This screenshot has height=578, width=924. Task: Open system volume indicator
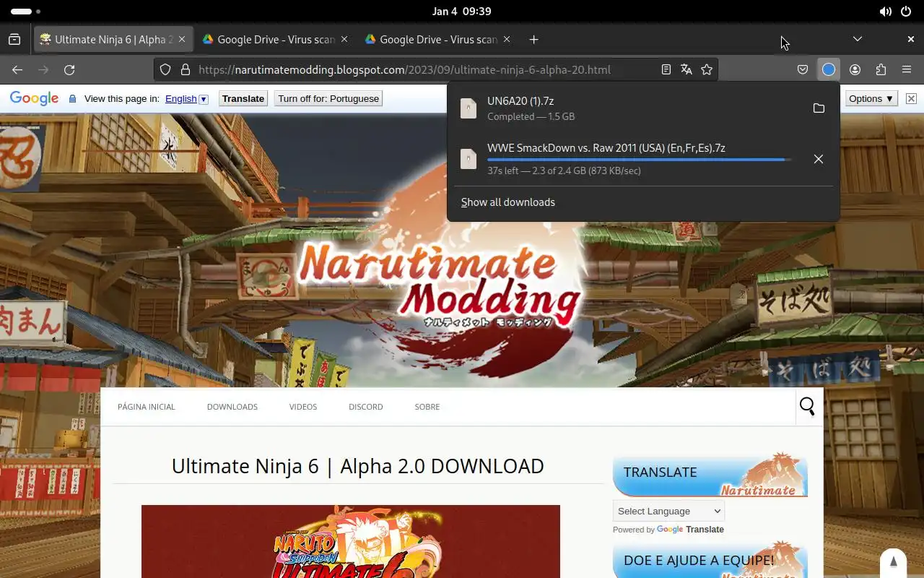point(885,12)
